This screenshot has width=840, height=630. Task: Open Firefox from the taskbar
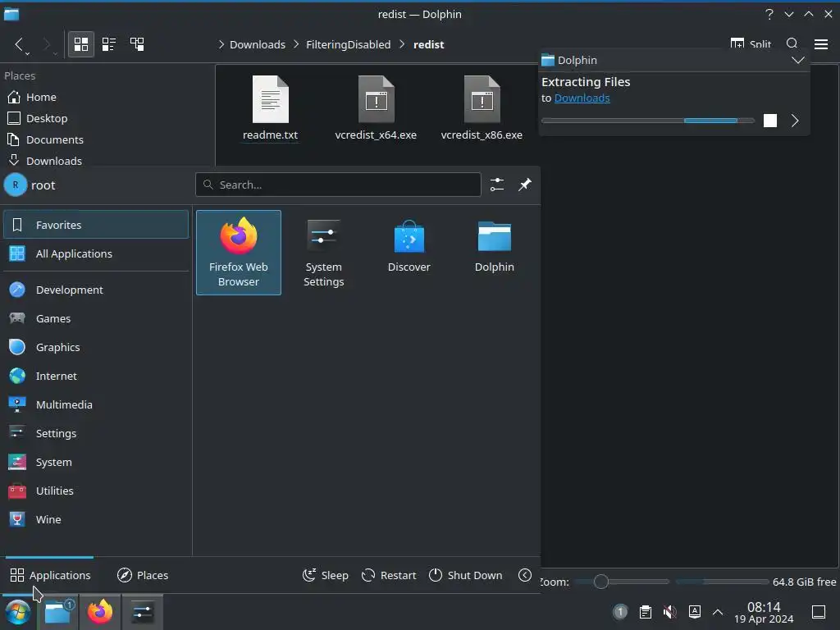[100, 612]
